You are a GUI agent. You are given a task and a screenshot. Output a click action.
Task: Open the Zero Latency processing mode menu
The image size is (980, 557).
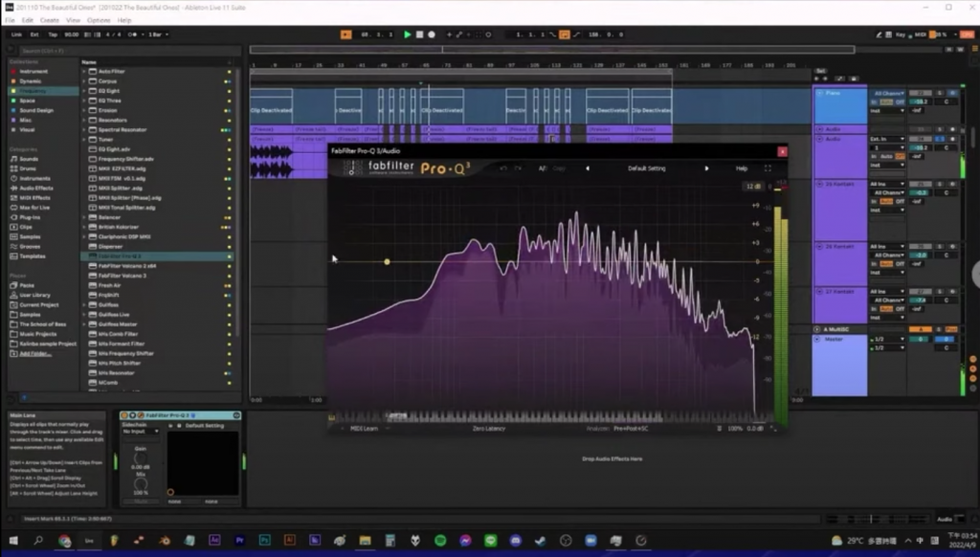coord(489,428)
